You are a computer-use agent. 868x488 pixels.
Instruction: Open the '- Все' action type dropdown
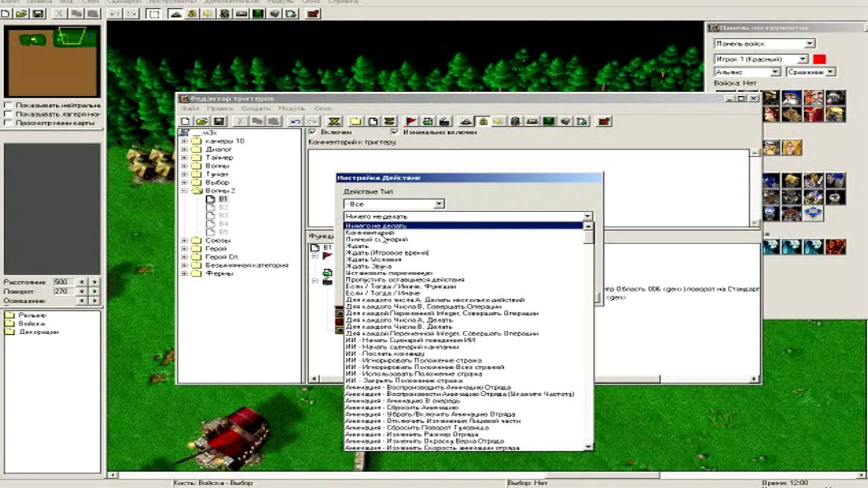coord(394,204)
